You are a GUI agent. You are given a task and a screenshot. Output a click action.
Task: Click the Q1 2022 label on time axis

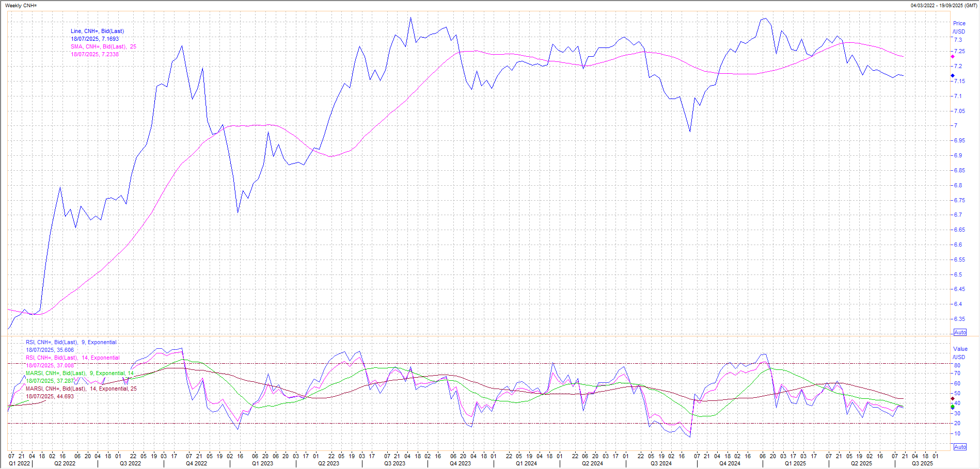point(20,463)
